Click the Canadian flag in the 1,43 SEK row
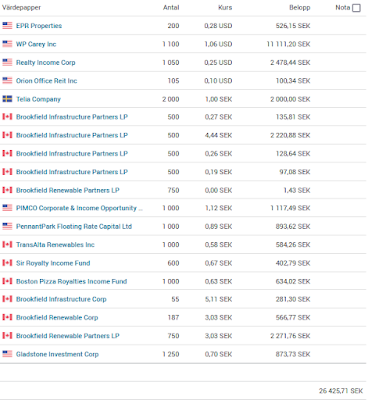 pyautogui.click(x=7, y=190)
